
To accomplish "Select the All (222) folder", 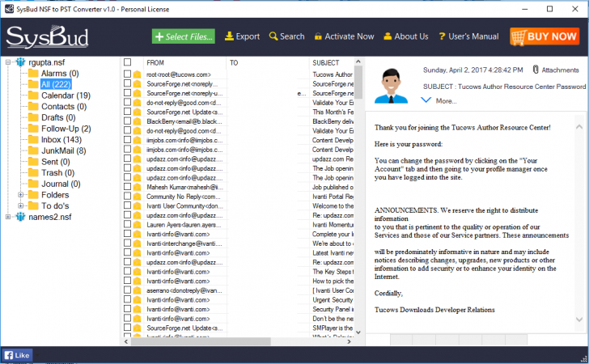I will pyautogui.click(x=56, y=84).
